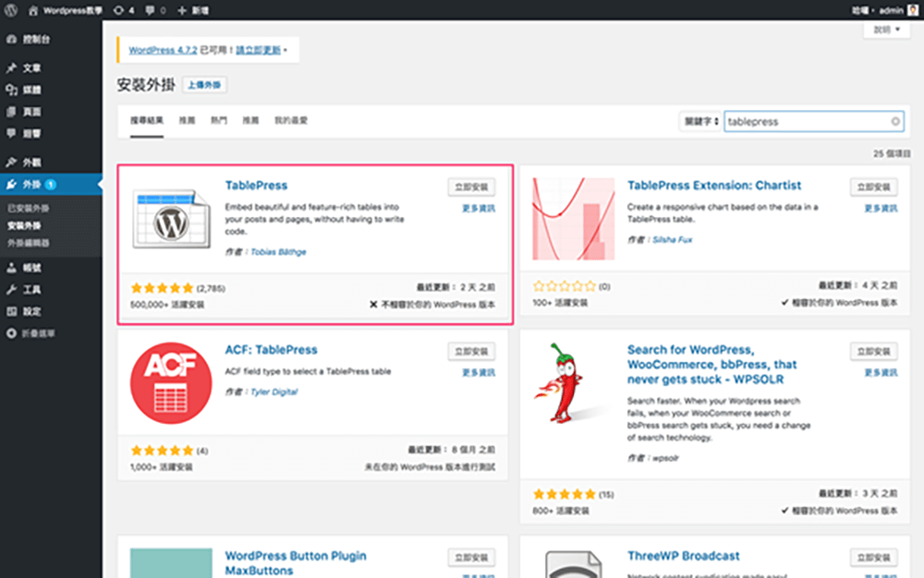Install WordPress Button Plugin MaxButtons
The height and width of the screenshot is (578, 924).
[471, 558]
